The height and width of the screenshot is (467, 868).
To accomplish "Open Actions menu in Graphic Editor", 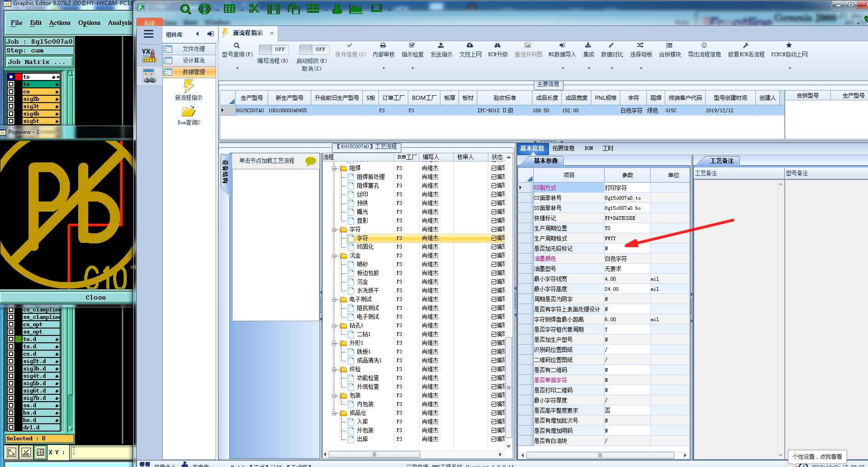I will click(x=60, y=23).
